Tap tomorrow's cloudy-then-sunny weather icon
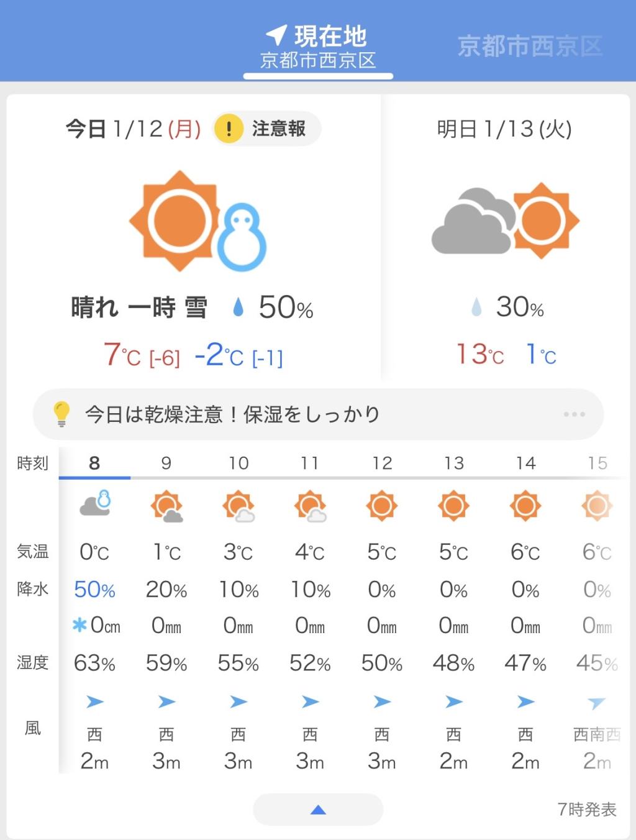This screenshot has height=840, width=636. tap(505, 221)
